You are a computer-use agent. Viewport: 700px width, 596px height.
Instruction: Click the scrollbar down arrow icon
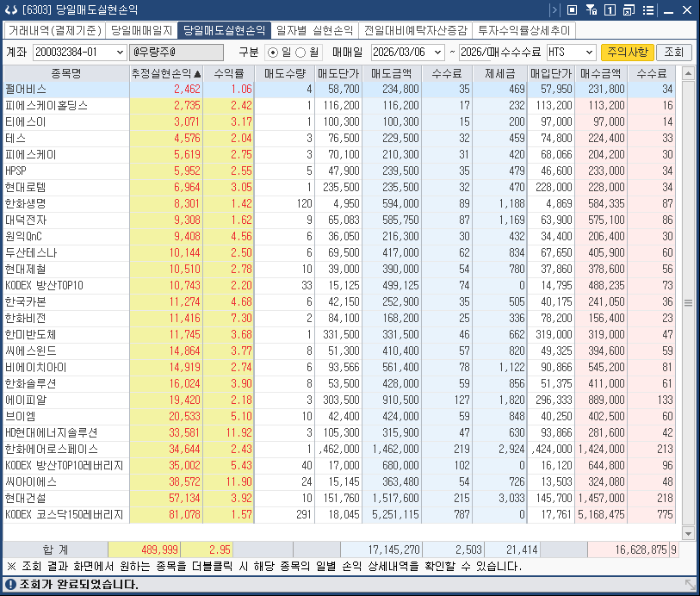[688, 535]
